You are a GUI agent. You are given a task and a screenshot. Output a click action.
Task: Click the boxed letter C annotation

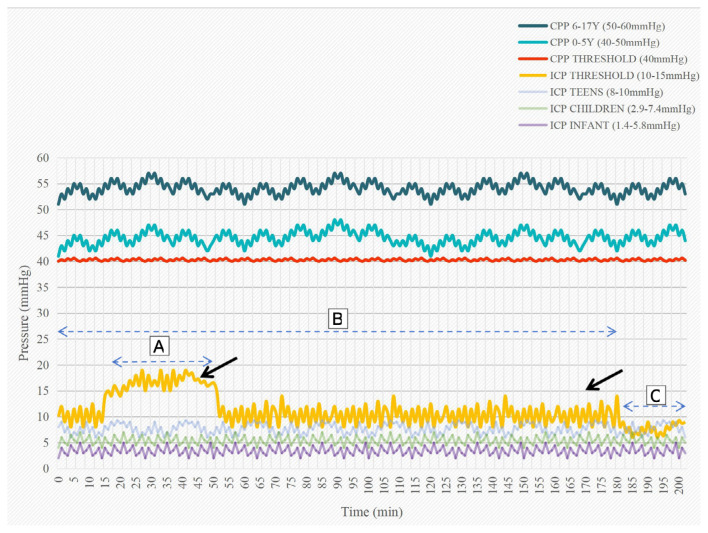pyautogui.click(x=655, y=394)
